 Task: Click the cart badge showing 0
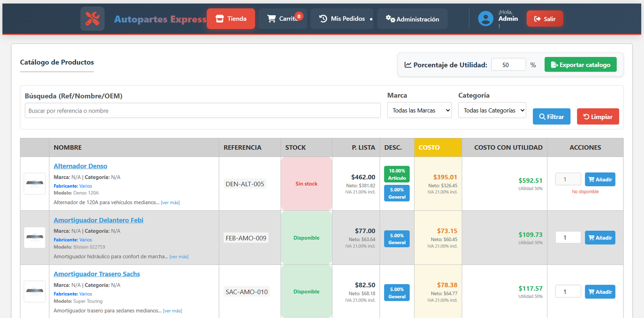299,16
